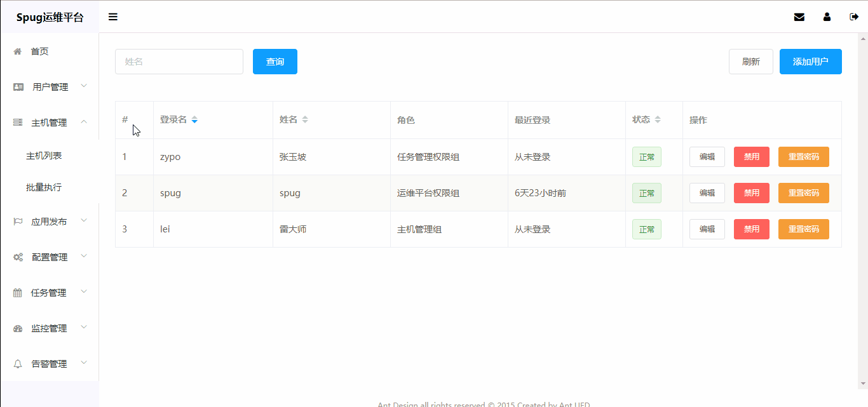868x407 pixels.
Task: Click the logout arrow icon
Action: pyautogui.click(x=854, y=17)
